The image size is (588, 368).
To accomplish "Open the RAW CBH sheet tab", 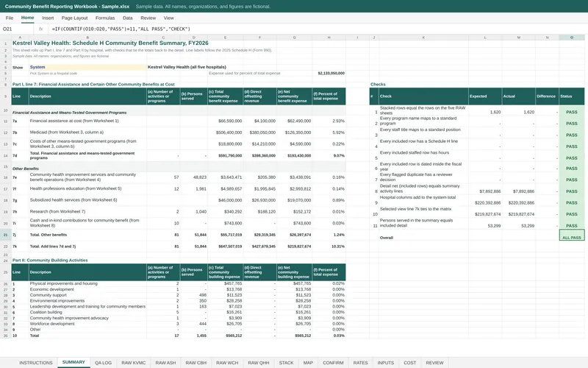I will pyautogui.click(x=196, y=363).
